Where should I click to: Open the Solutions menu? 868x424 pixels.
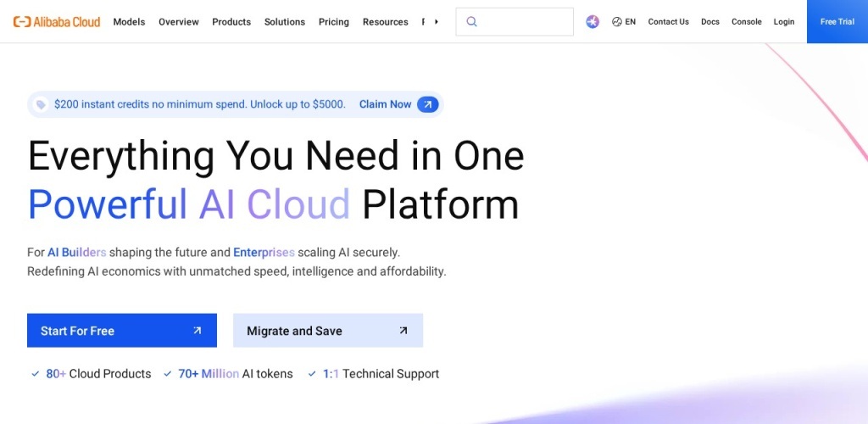pyautogui.click(x=285, y=22)
